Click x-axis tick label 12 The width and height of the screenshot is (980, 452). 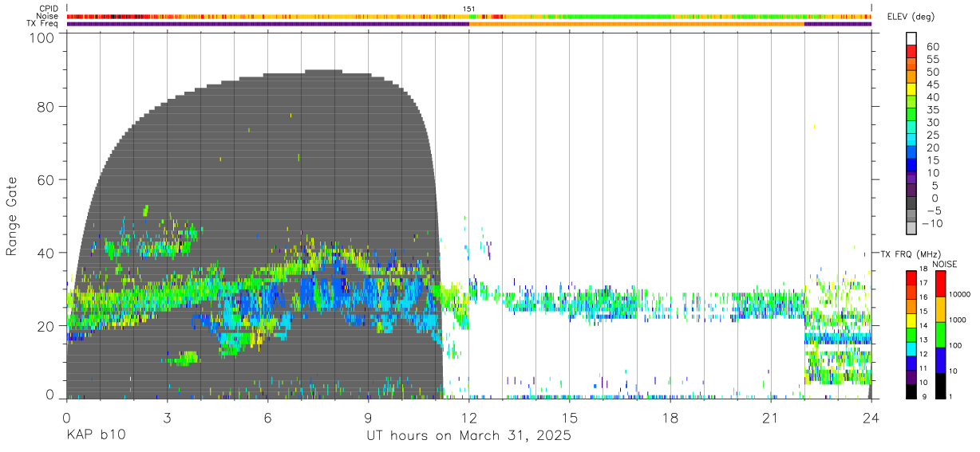pyautogui.click(x=469, y=418)
